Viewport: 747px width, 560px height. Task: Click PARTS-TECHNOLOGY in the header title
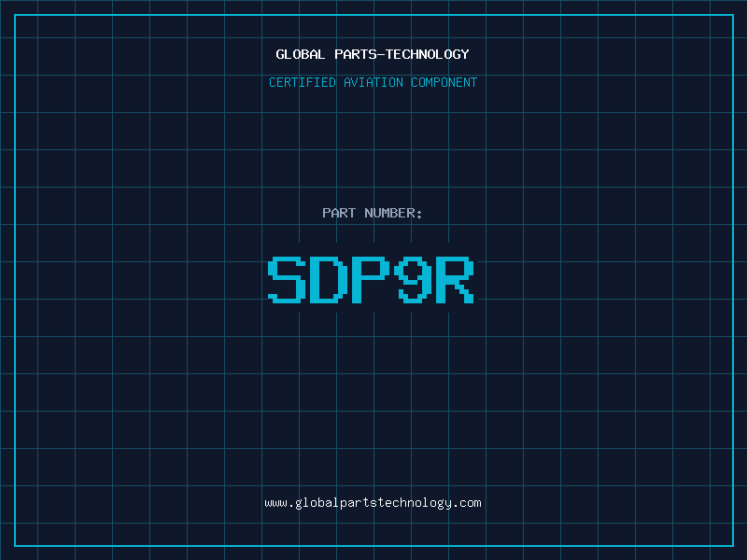(400, 54)
